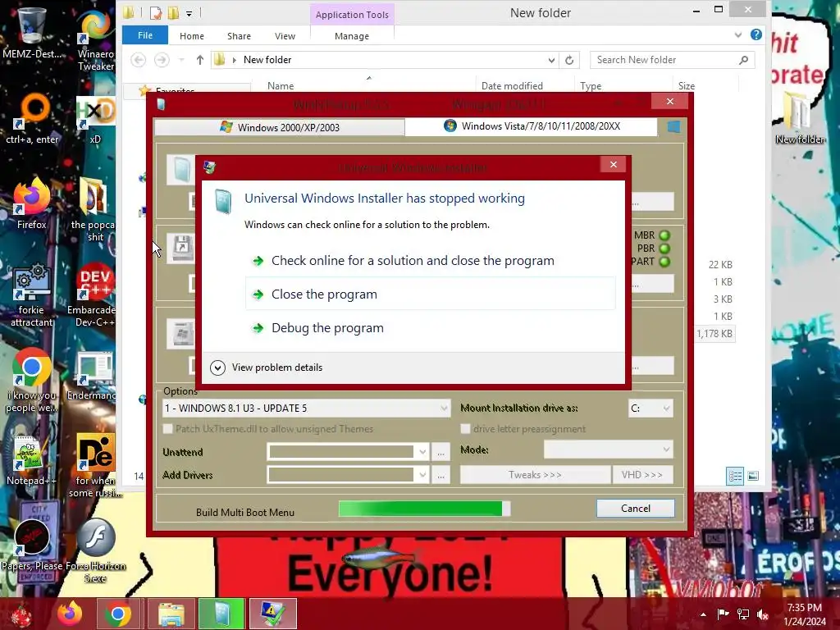Enable Patch UxTheme.dll checkbox
The height and width of the screenshot is (630, 840).
(x=167, y=428)
